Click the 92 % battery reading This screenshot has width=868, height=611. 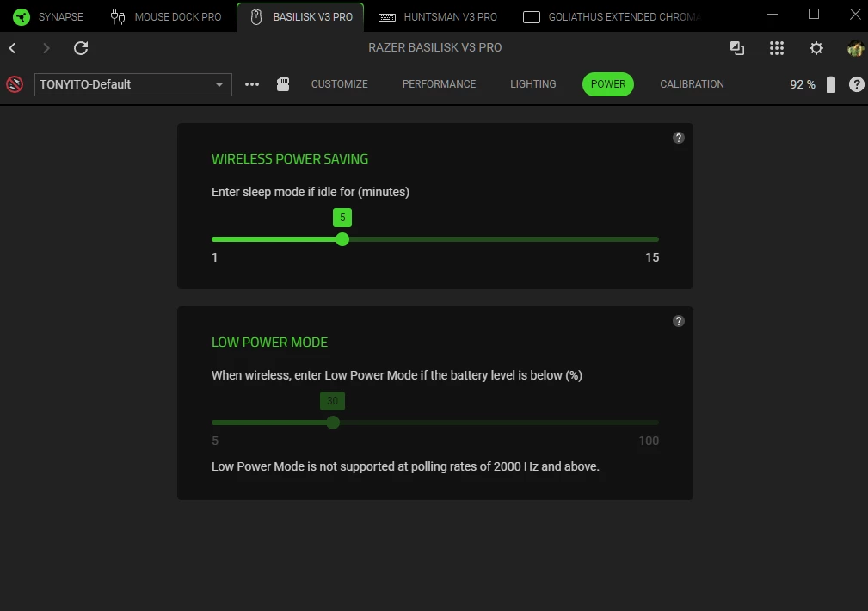pyautogui.click(x=802, y=84)
